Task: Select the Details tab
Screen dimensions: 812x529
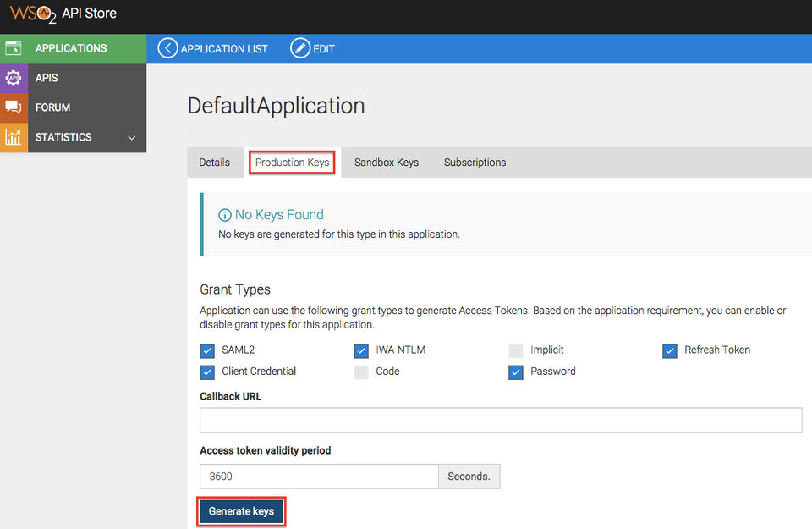Action: [214, 163]
